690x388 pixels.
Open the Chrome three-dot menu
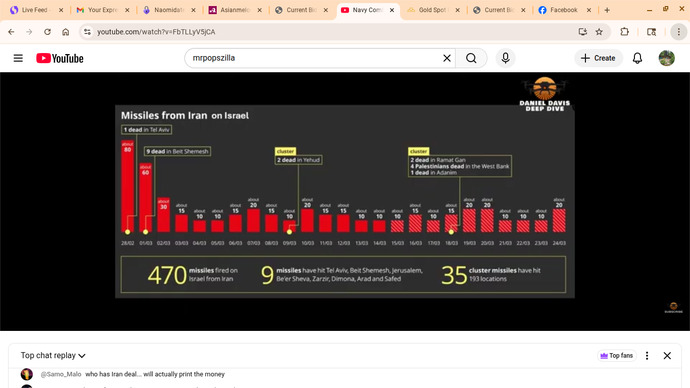pyautogui.click(x=679, y=32)
